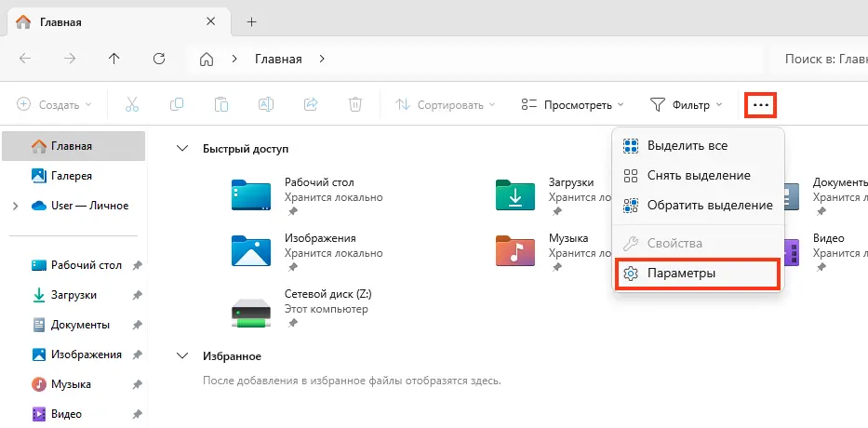Click the Rename icon in toolbar
Screen dimensions: 868x428
click(265, 105)
